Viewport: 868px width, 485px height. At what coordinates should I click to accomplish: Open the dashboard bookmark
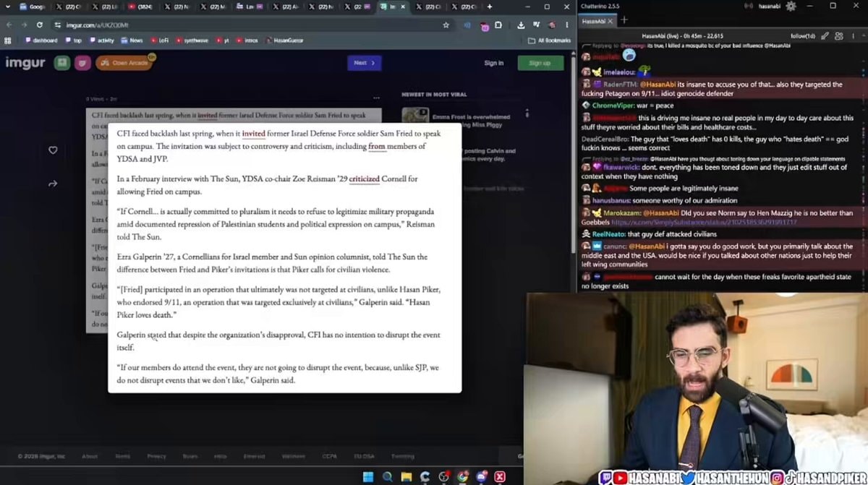(41, 40)
